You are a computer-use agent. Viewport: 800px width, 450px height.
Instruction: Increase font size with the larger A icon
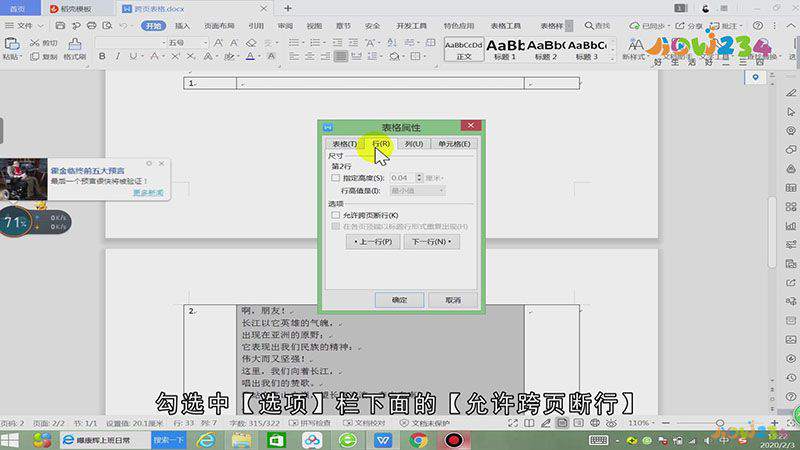click(x=218, y=43)
